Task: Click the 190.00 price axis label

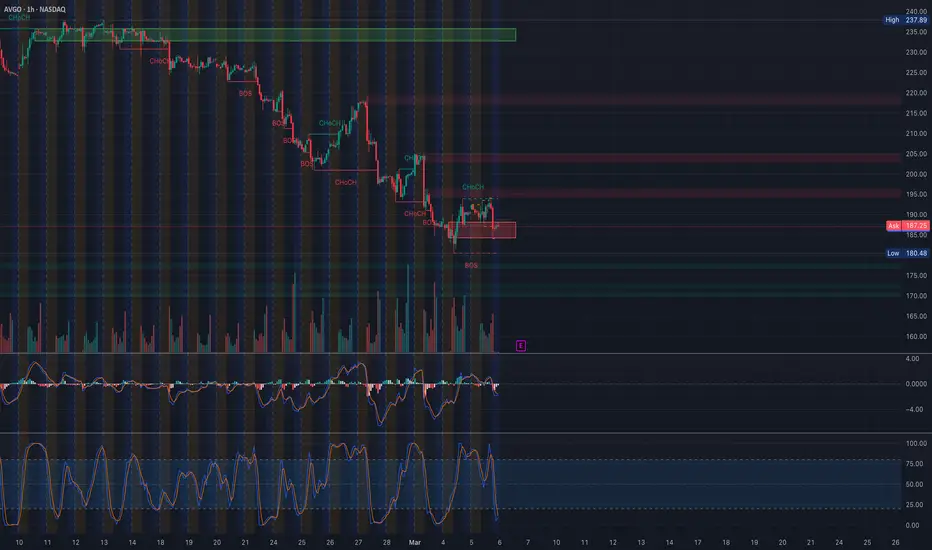Action: click(x=916, y=215)
